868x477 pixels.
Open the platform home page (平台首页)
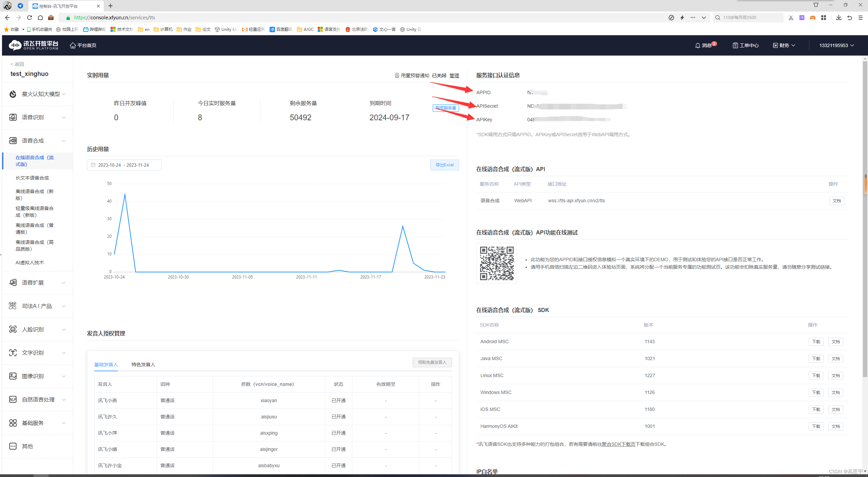[x=83, y=45]
